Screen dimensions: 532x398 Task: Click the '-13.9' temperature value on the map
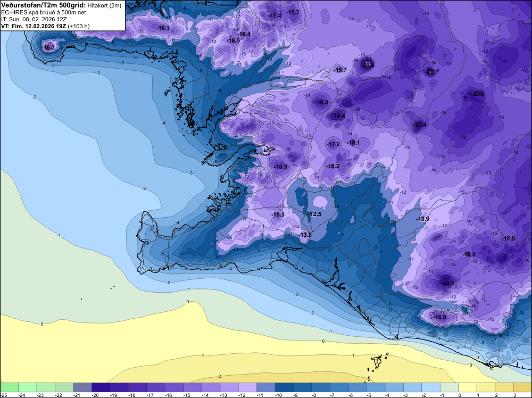pyautogui.click(x=423, y=219)
